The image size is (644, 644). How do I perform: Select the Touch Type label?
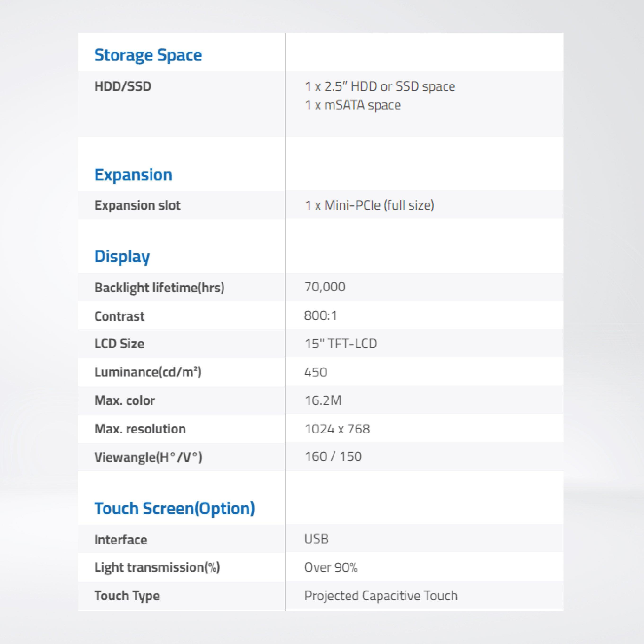(x=127, y=596)
